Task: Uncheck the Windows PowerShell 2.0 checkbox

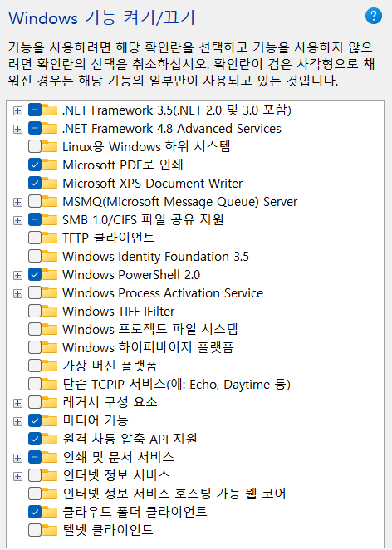Action: click(35, 274)
